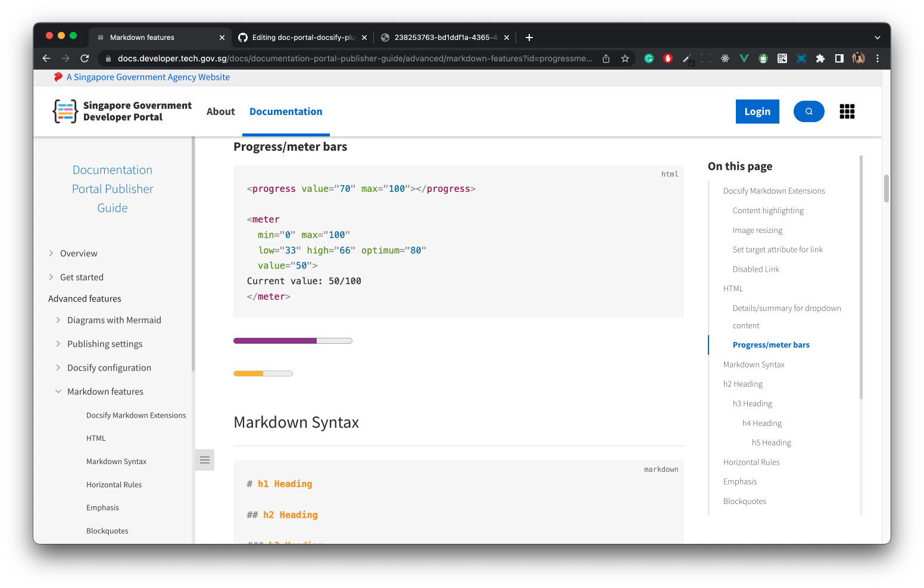Screen dimensions: 924x588
Task: Open the site search button
Action: point(809,111)
